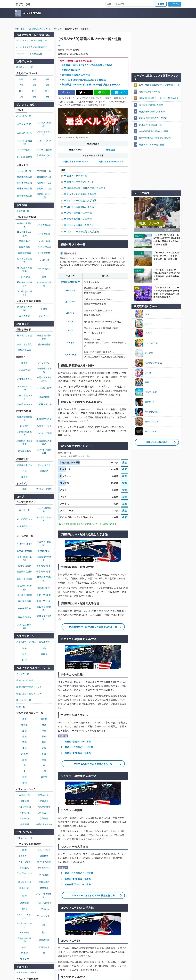Screen dimensions: 196x980
Task: Select 4月 in monthly schedule
Action: [x=21, y=80]
